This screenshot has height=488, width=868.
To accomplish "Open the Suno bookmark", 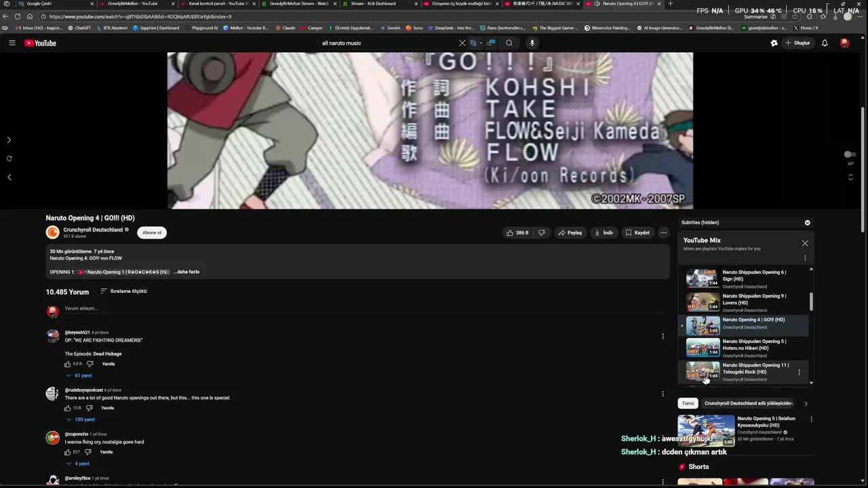I will (x=414, y=28).
